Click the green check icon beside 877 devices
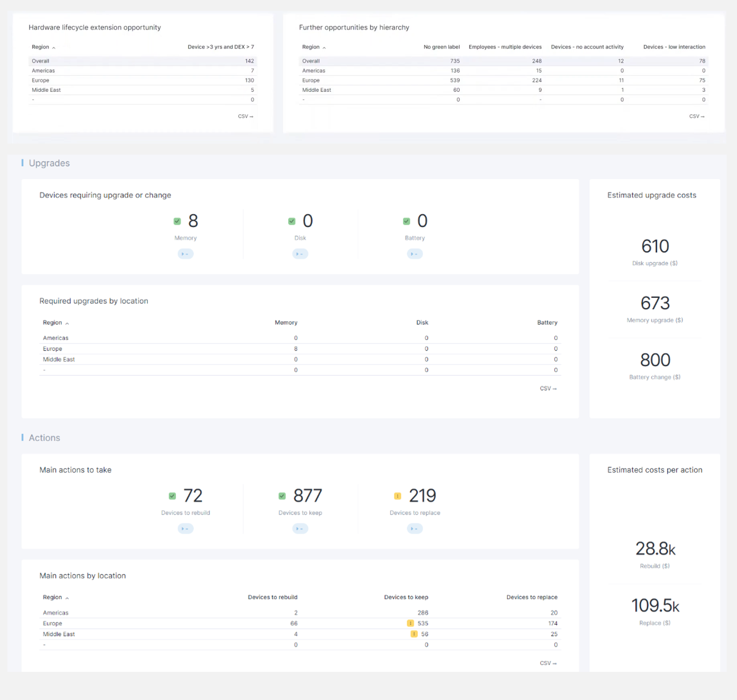Viewport: 737px width, 700px height. (282, 496)
